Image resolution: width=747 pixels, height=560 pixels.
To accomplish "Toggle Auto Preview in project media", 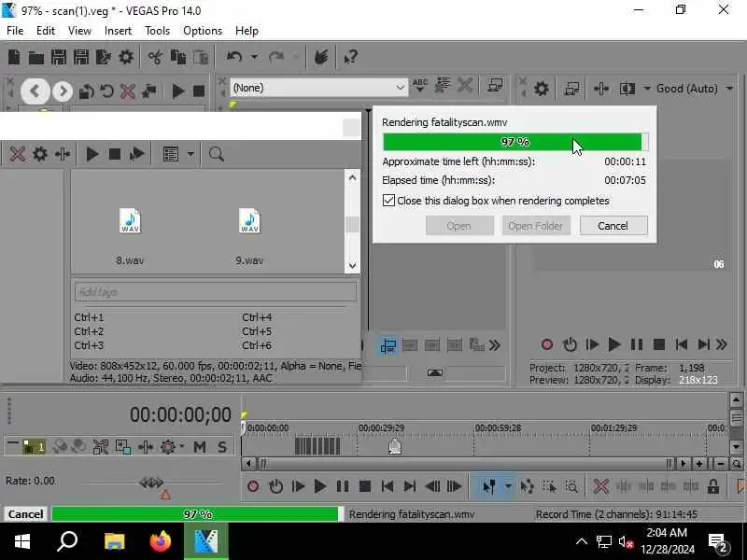I will pos(136,154).
